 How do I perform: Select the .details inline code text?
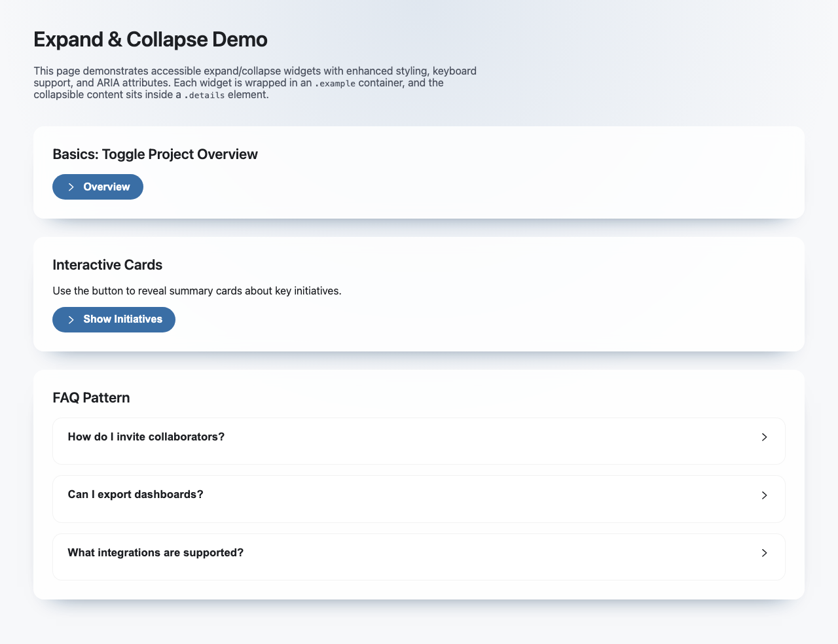(205, 95)
